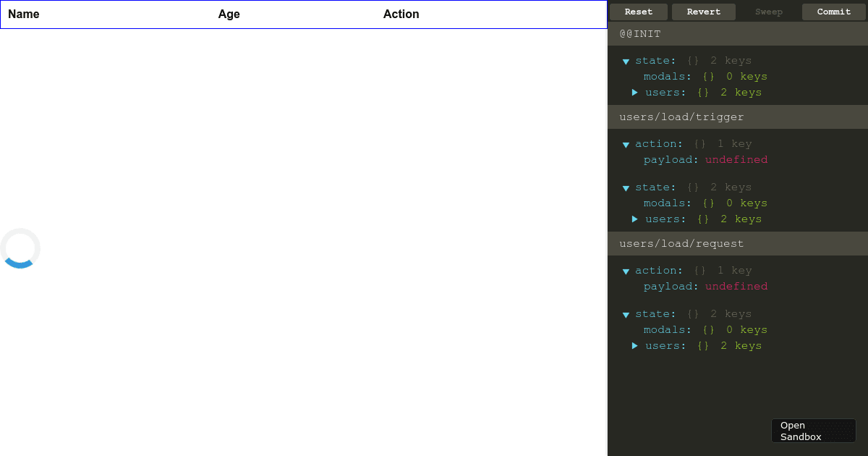Click the Action column header

click(401, 14)
